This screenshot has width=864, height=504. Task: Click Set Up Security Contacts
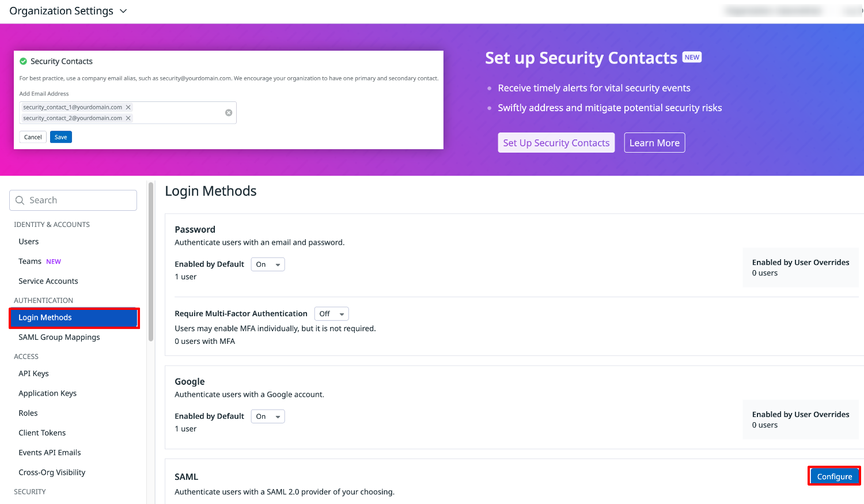pos(556,142)
